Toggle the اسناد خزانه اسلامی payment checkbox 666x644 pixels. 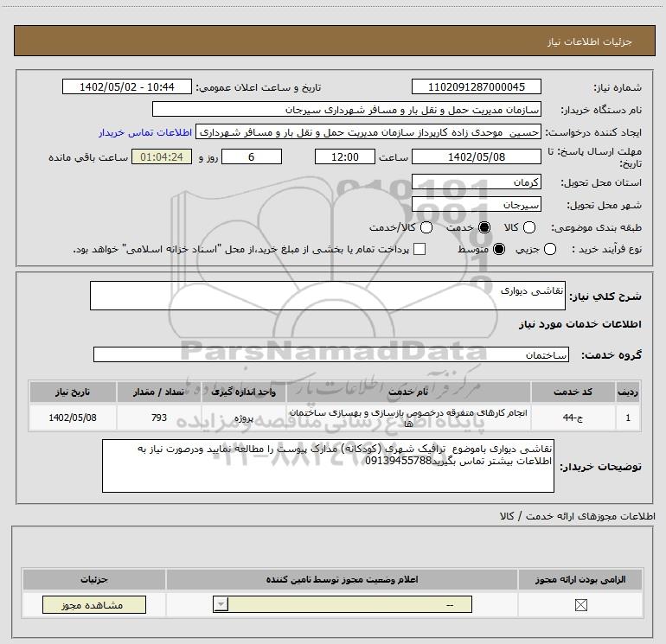point(419,249)
